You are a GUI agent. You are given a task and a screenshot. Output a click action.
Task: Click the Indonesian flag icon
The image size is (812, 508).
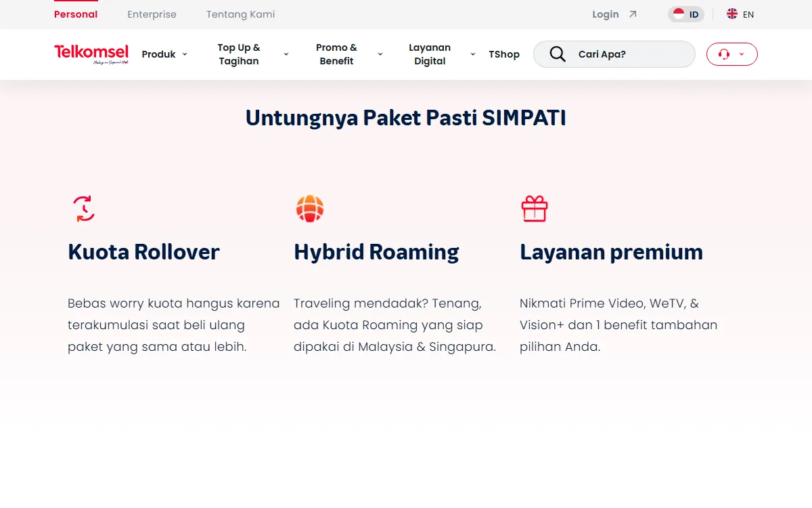pos(679,14)
